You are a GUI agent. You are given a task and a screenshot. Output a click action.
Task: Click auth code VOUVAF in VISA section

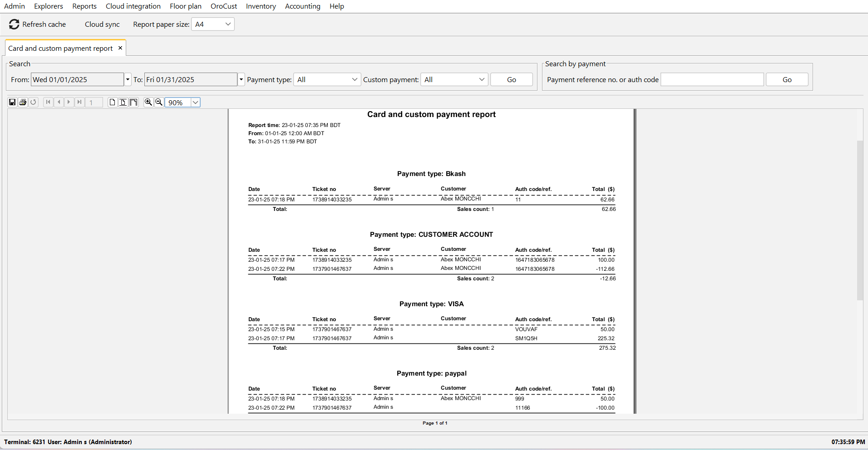click(x=526, y=329)
